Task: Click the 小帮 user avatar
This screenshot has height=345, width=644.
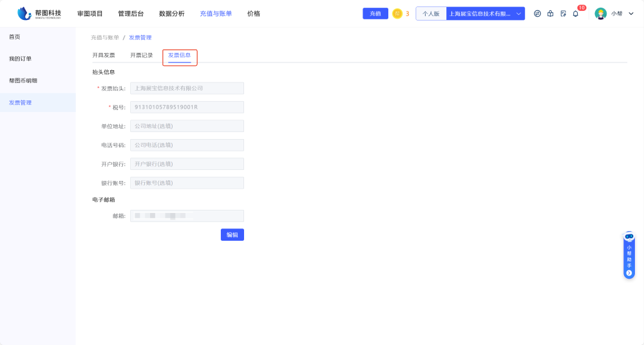Action: (601, 14)
